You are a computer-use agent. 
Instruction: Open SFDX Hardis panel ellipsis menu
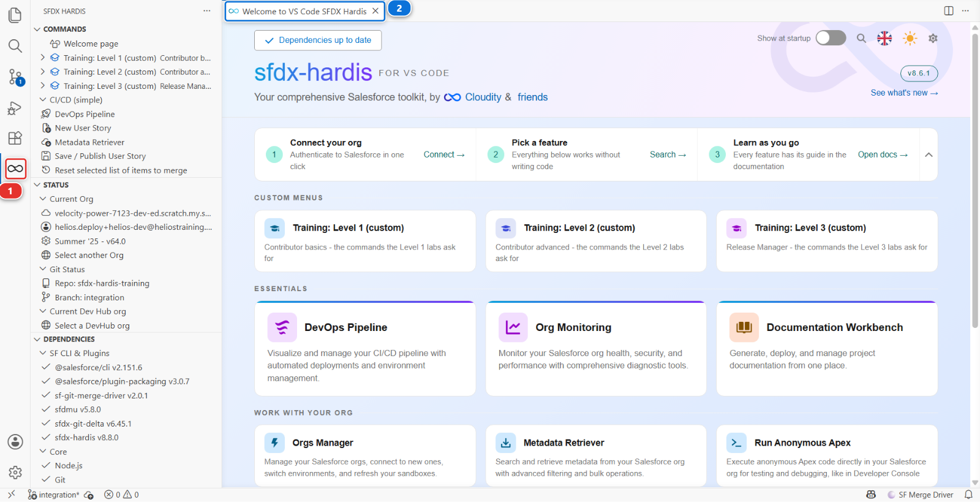[x=207, y=11]
